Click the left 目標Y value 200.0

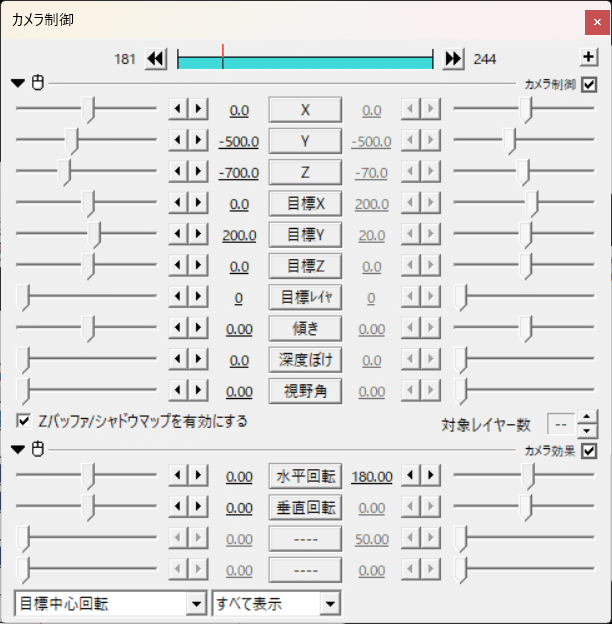pyautogui.click(x=239, y=236)
